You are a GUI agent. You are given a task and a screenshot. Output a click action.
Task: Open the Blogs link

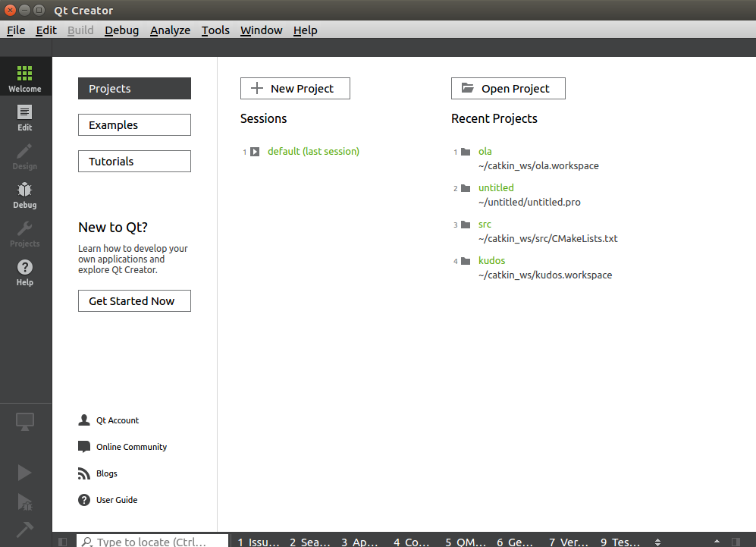coord(107,473)
